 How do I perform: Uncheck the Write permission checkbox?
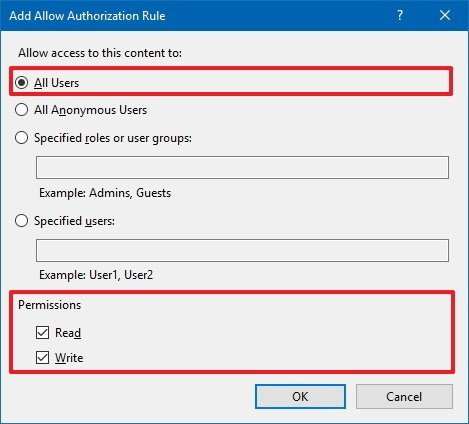click(x=42, y=357)
